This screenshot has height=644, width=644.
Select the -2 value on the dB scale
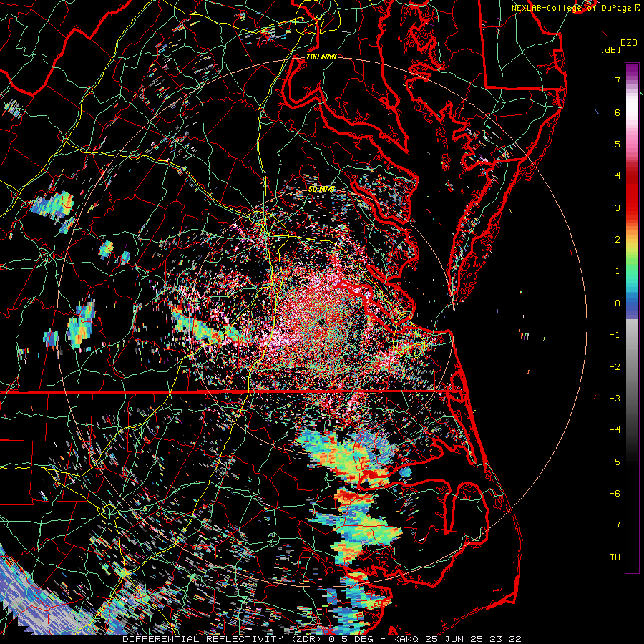coord(615,367)
